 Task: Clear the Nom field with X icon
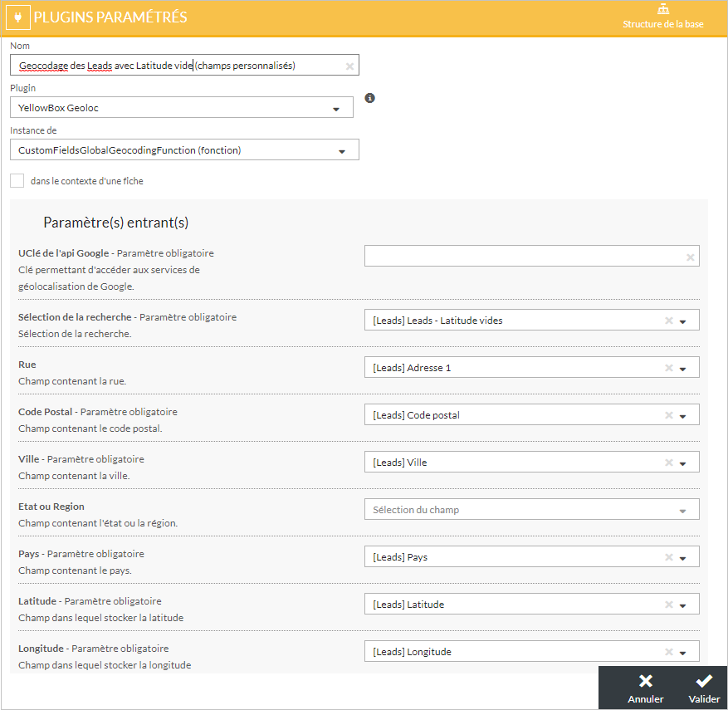point(349,66)
